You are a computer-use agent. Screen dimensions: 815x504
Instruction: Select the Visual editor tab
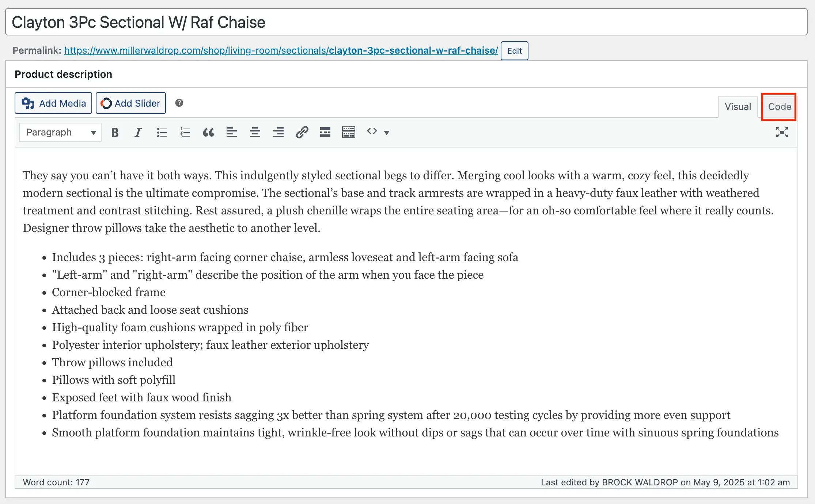pos(738,107)
